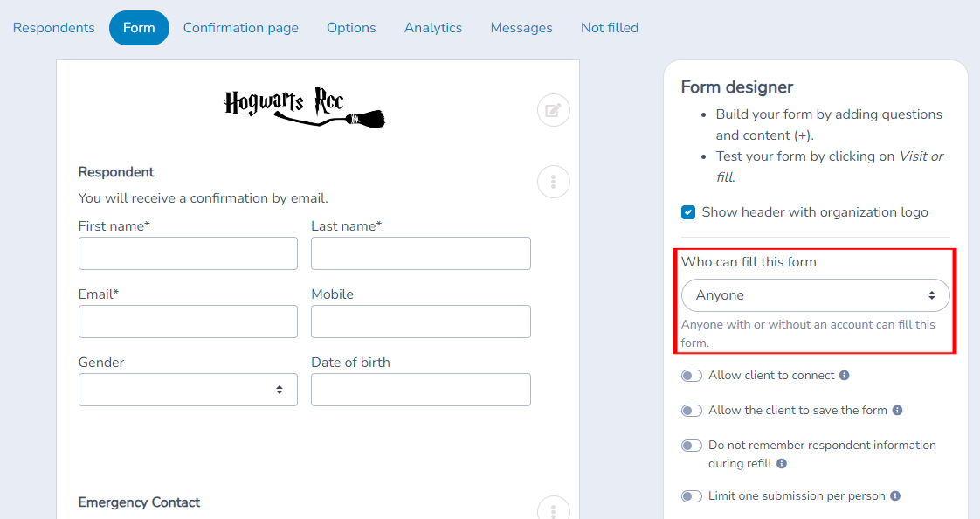Viewport: 980px width, 519px height.
Task: Click the Date of birth field
Action: pos(421,390)
